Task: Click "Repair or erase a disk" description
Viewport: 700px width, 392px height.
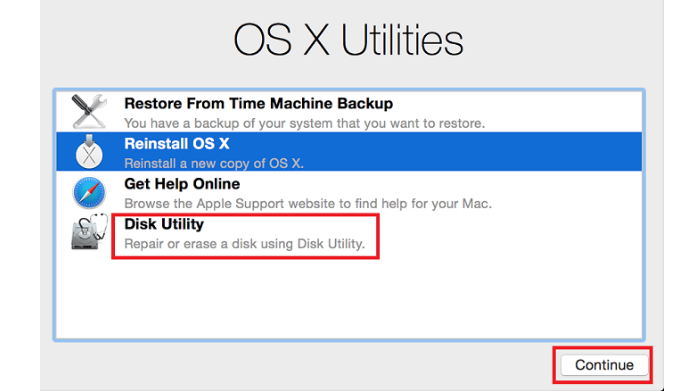Action: point(244,244)
